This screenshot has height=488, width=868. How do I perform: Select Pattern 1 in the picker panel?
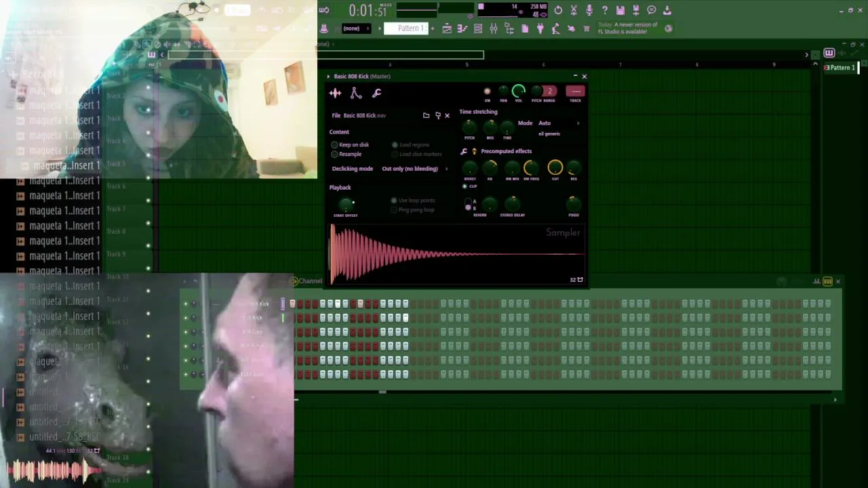pos(841,68)
